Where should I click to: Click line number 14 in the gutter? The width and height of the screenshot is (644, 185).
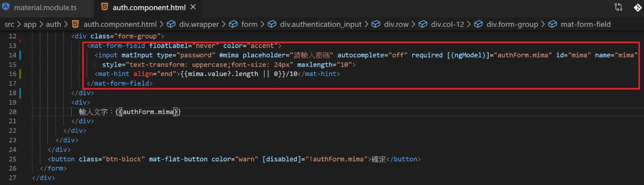(x=13, y=55)
